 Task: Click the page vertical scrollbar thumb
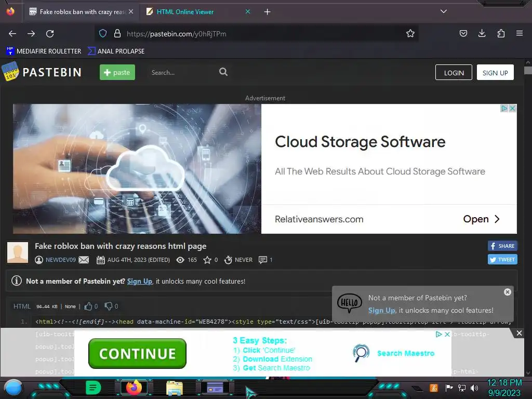(528, 70)
